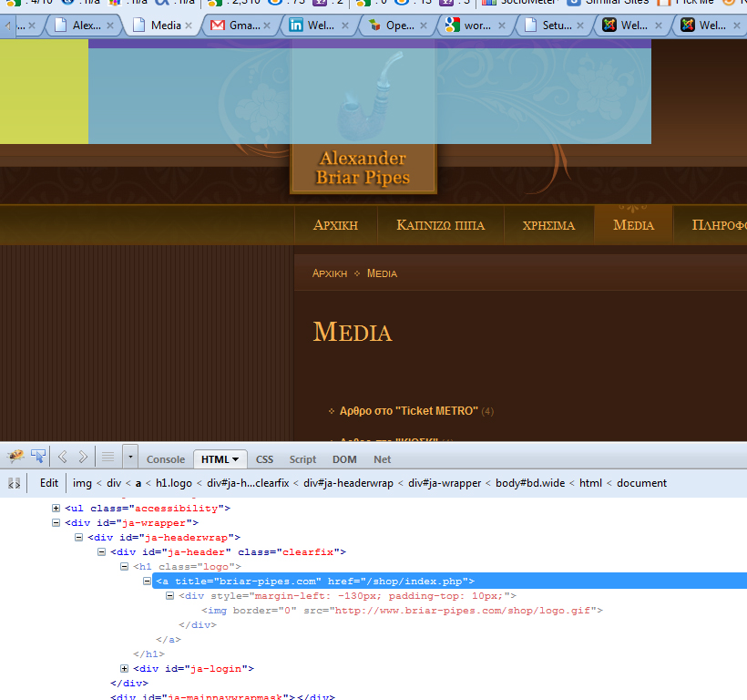Click Firebug's back navigation arrow
The width and height of the screenshot is (747, 700).
coord(63,457)
